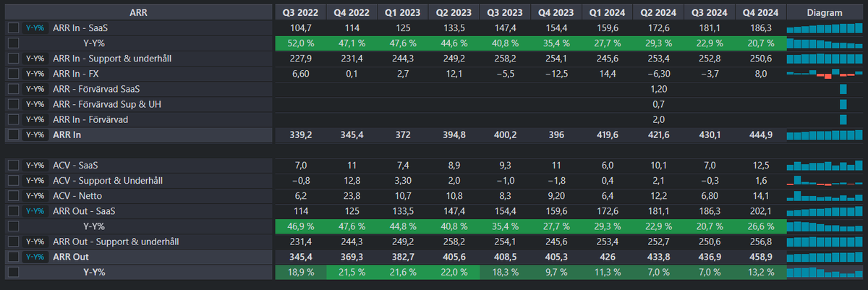Check the box for ARR Out - Support & underhåll
Image resolution: width=868 pixels, height=290 pixels.
pyautogui.click(x=13, y=241)
